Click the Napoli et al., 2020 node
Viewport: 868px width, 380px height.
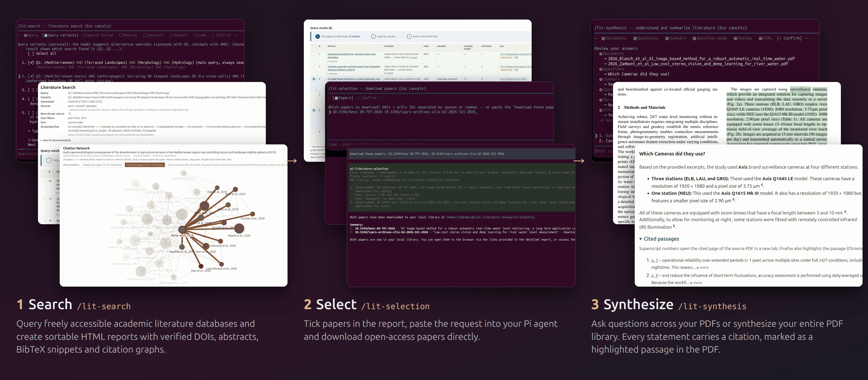[x=239, y=228]
